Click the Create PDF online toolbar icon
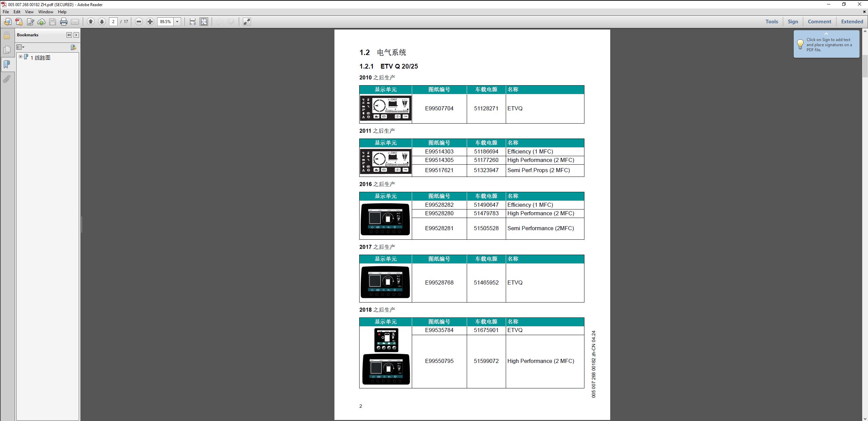The width and height of the screenshot is (868, 421). pyautogui.click(x=7, y=22)
